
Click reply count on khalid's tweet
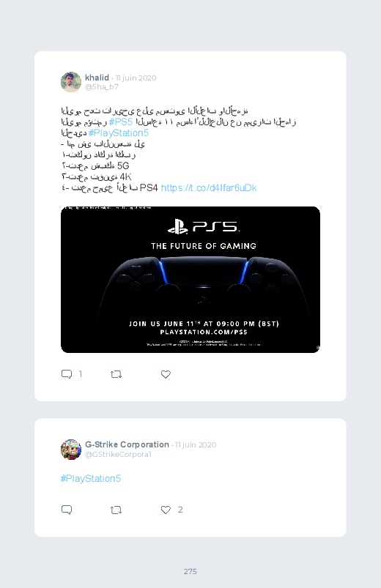click(81, 374)
